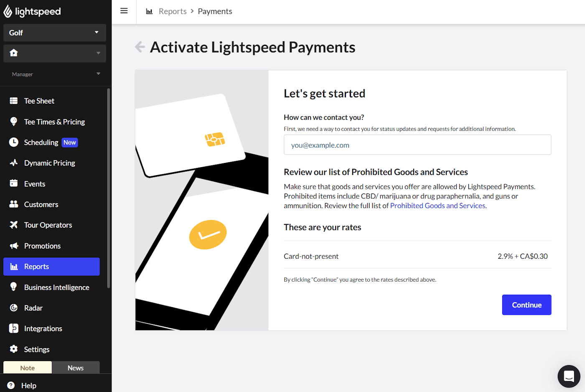The width and height of the screenshot is (585, 392).
Task: Click Payments in the breadcrumb
Action: (215, 11)
